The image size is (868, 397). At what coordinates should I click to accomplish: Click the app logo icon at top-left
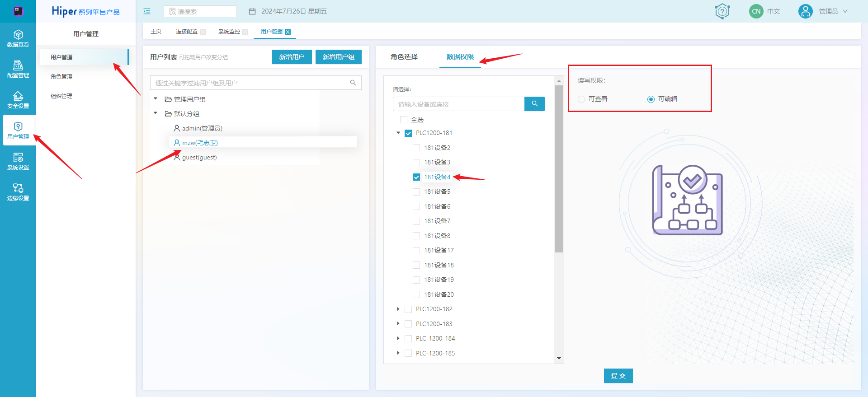(x=18, y=11)
